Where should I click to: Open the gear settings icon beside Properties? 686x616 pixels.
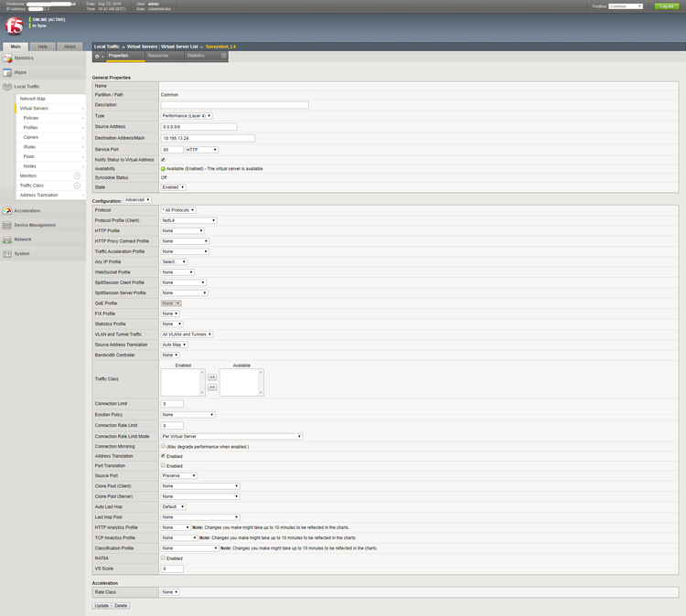pyautogui.click(x=99, y=57)
